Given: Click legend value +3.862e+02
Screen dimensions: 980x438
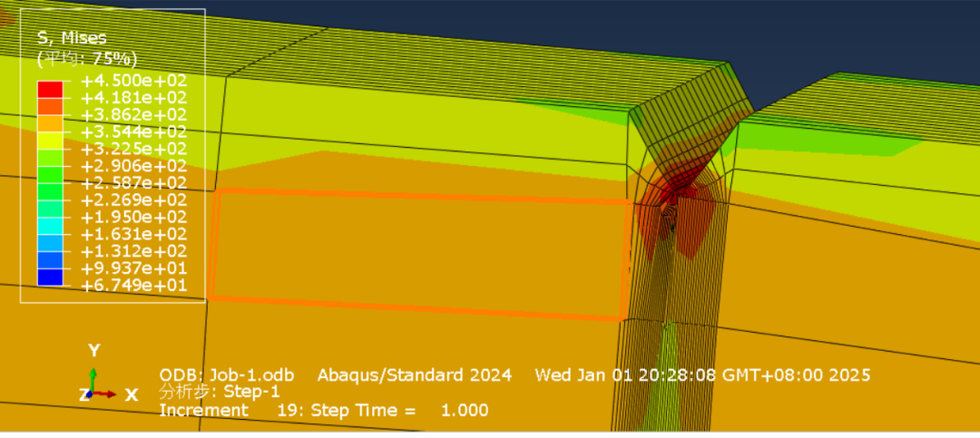Looking at the screenshot, I should [133, 115].
